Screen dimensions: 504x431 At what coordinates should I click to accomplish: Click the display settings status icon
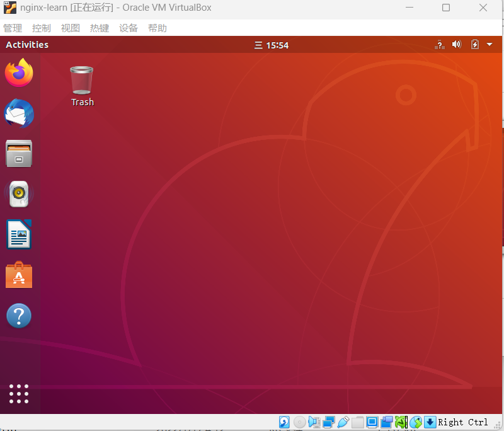click(372, 422)
